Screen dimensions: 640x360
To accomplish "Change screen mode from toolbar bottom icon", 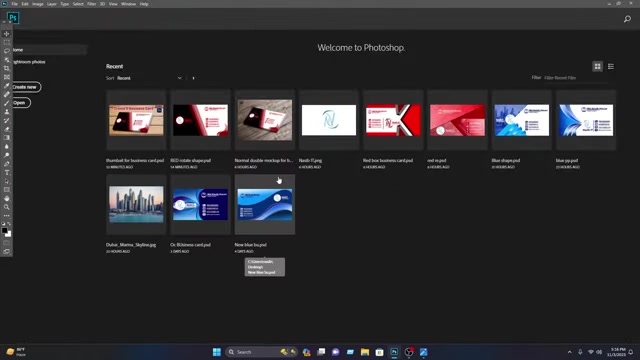I will 7,252.
